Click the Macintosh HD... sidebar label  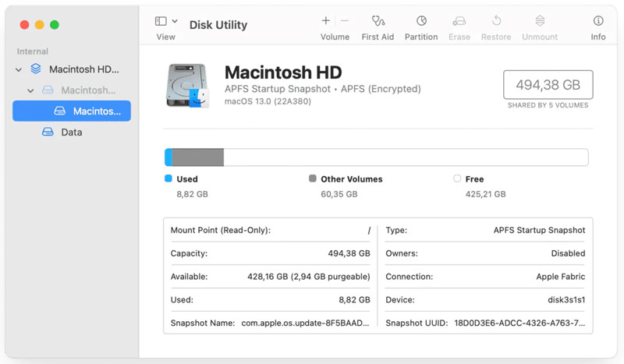pyautogui.click(x=84, y=69)
